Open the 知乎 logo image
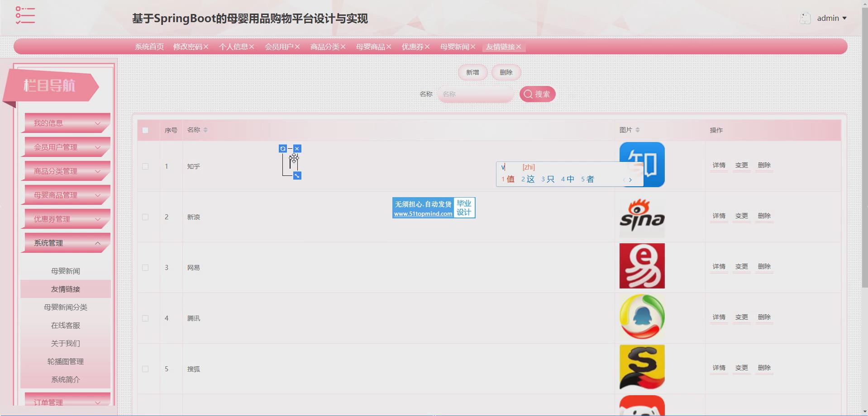Image resolution: width=868 pixels, height=416 pixels. pyautogui.click(x=642, y=165)
